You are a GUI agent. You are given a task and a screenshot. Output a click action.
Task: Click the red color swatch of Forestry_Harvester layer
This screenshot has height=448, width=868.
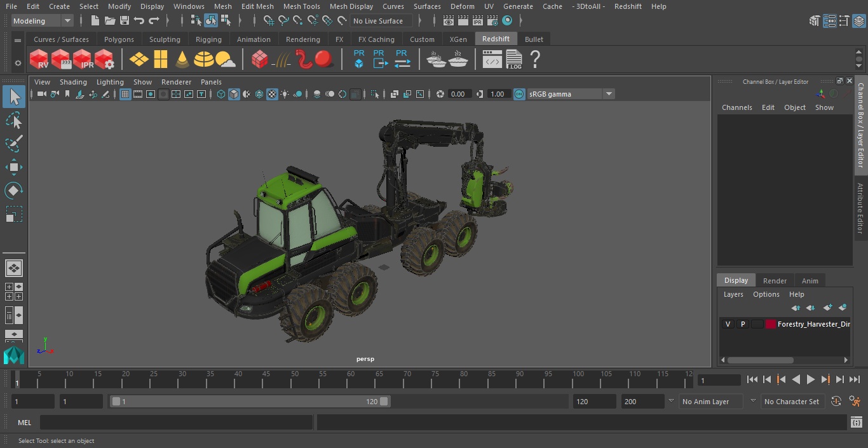pos(771,324)
